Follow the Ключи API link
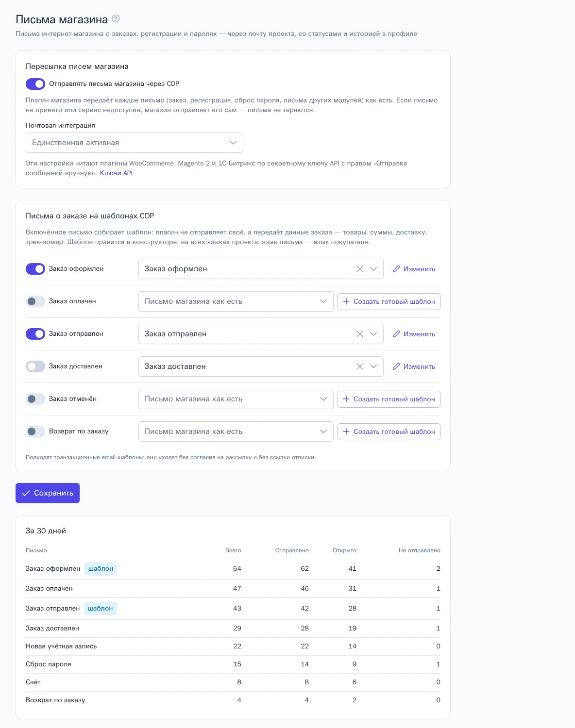This screenshot has height=728, width=575. (x=116, y=173)
